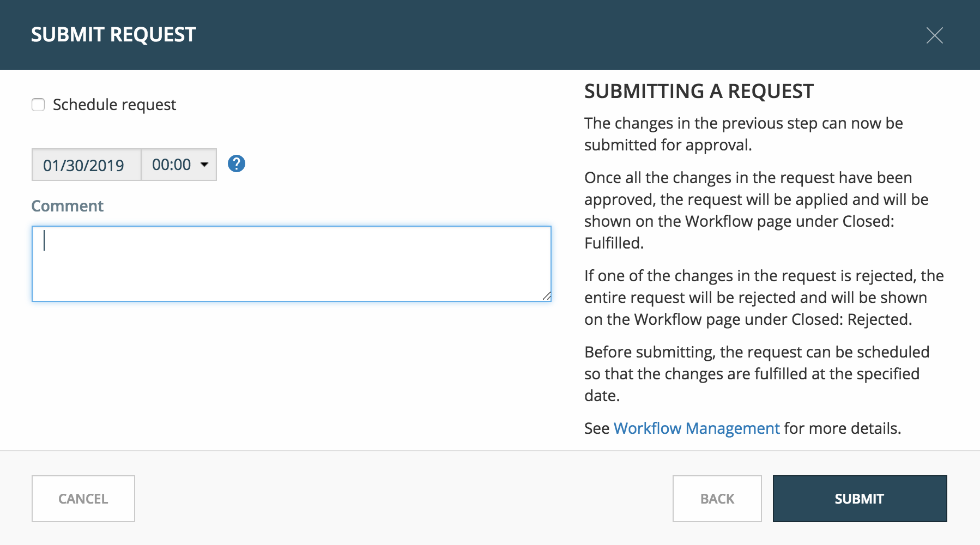The height and width of the screenshot is (545, 980).
Task: Click the paragraph mentioning Closed: Rejected
Action: pyautogui.click(x=764, y=298)
